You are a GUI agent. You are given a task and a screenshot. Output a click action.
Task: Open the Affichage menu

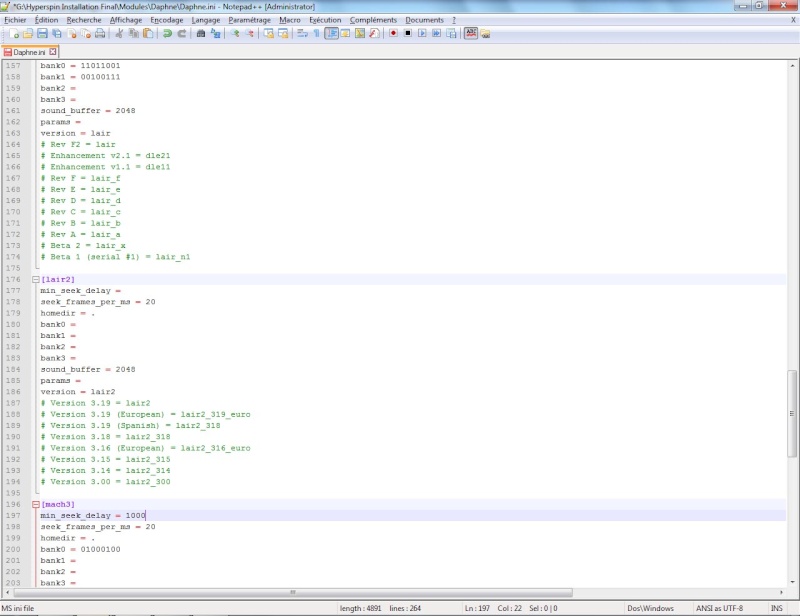[x=126, y=20]
